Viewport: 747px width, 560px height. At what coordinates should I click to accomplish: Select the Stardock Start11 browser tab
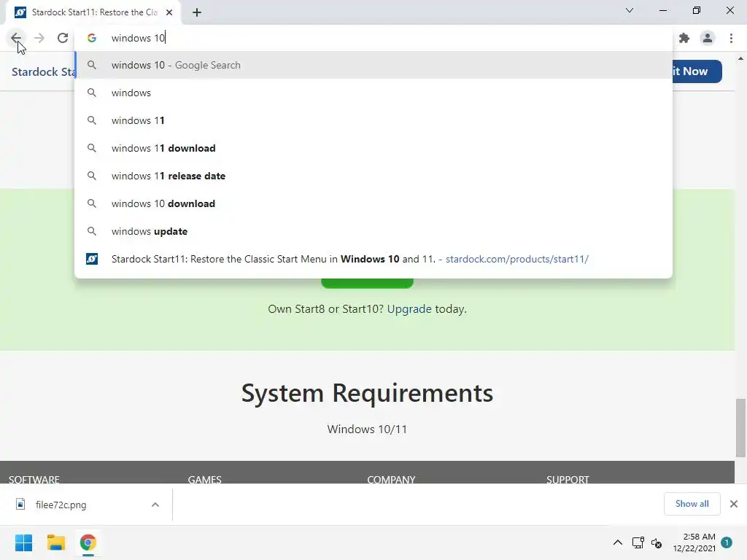click(x=93, y=12)
